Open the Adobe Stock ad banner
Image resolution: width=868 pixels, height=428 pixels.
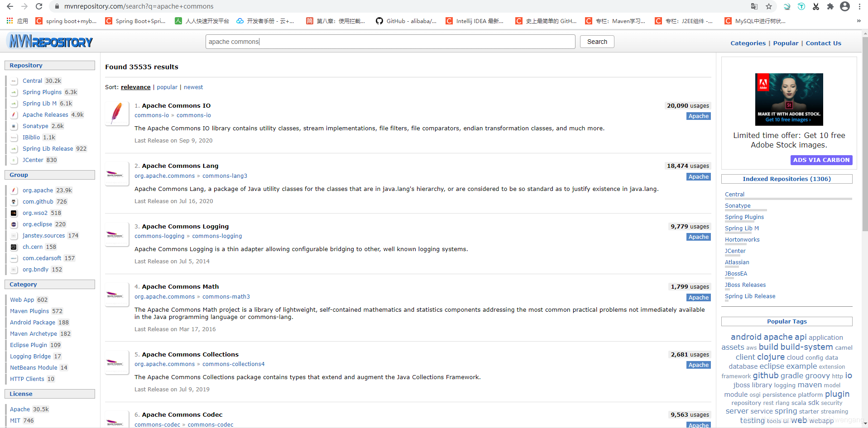[789, 99]
